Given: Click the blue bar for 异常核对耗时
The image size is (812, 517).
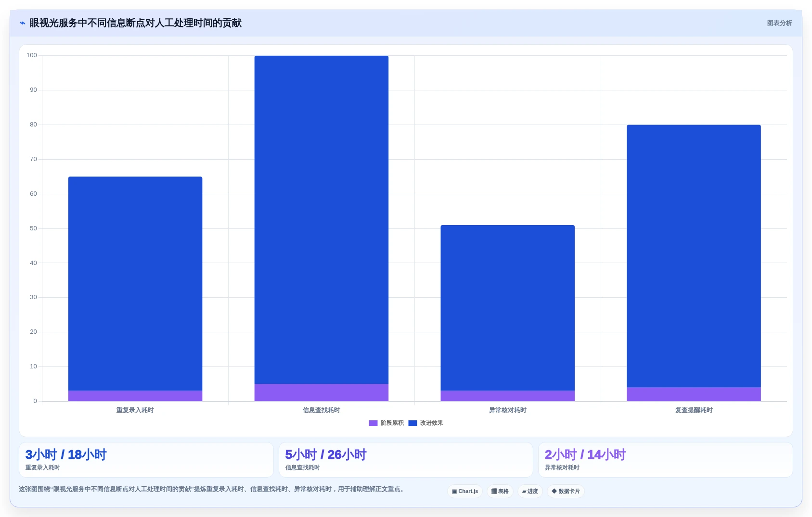Looking at the screenshot, I should 508,308.
